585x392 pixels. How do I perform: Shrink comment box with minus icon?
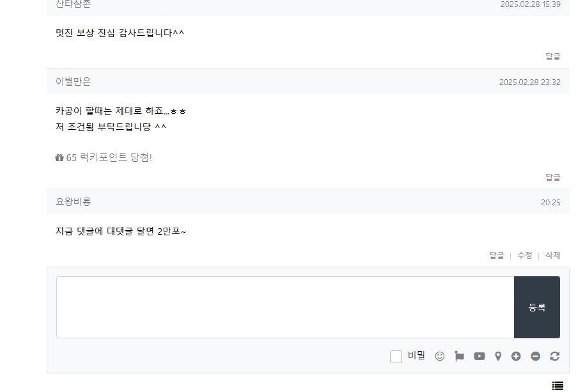[535, 356]
